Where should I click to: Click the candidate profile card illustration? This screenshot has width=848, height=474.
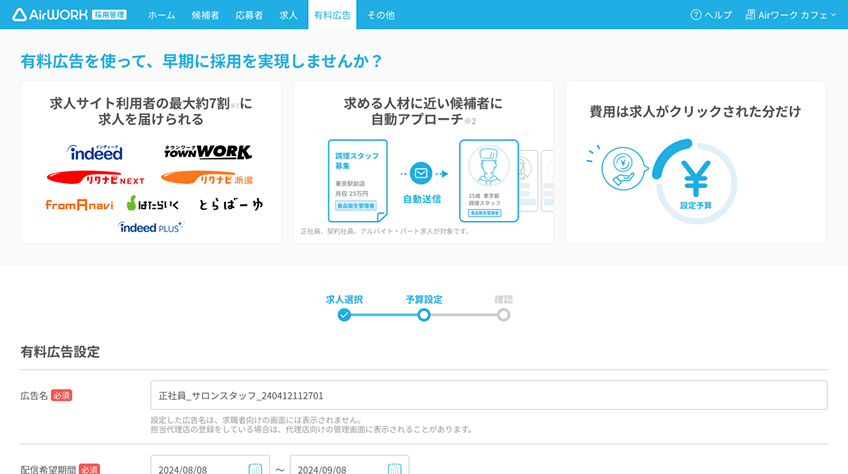click(x=489, y=181)
